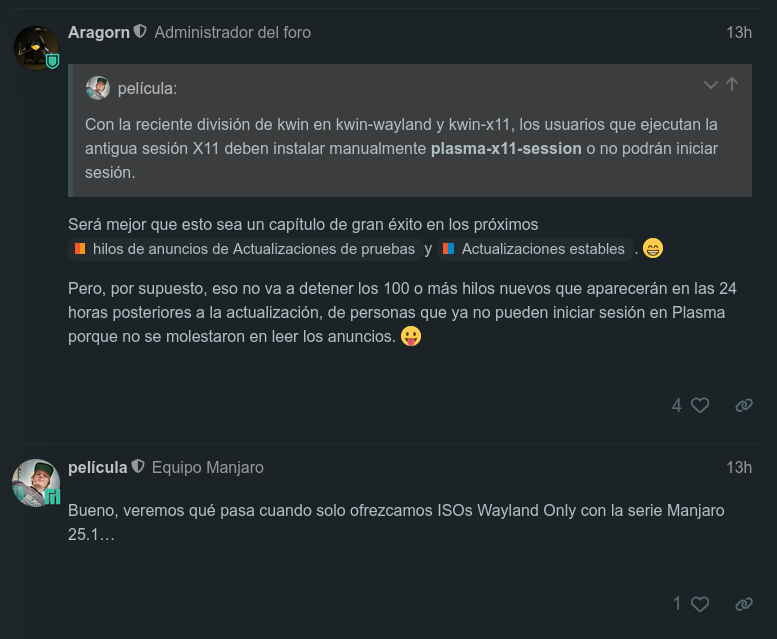Open película's 13h post timestamp
Screen dimensions: 777x639
pyautogui.click(x=739, y=468)
